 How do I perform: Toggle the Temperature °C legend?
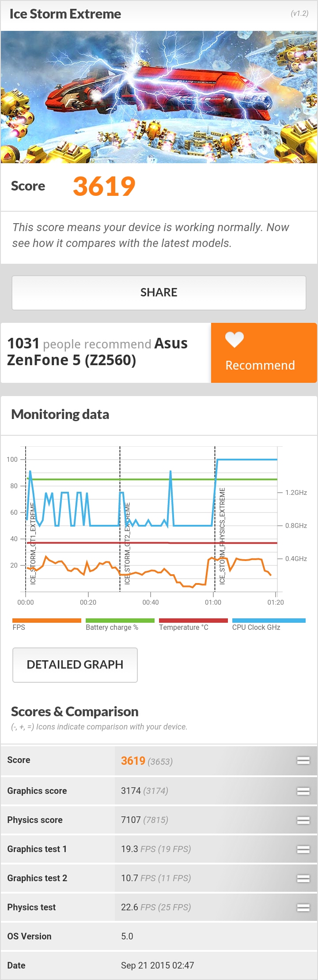[193, 625]
